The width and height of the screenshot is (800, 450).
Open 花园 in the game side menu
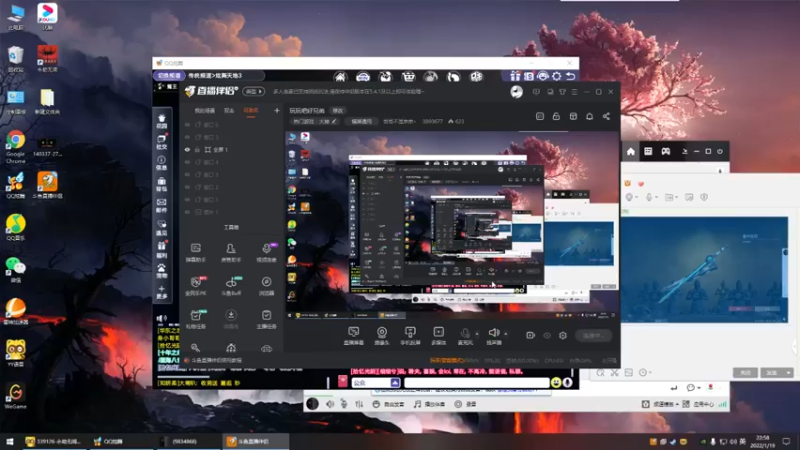pos(162,121)
